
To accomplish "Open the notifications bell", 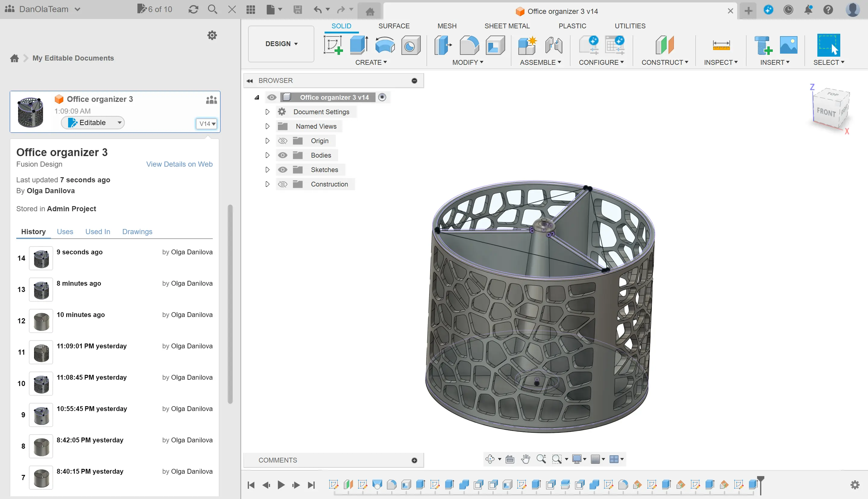I will point(808,10).
